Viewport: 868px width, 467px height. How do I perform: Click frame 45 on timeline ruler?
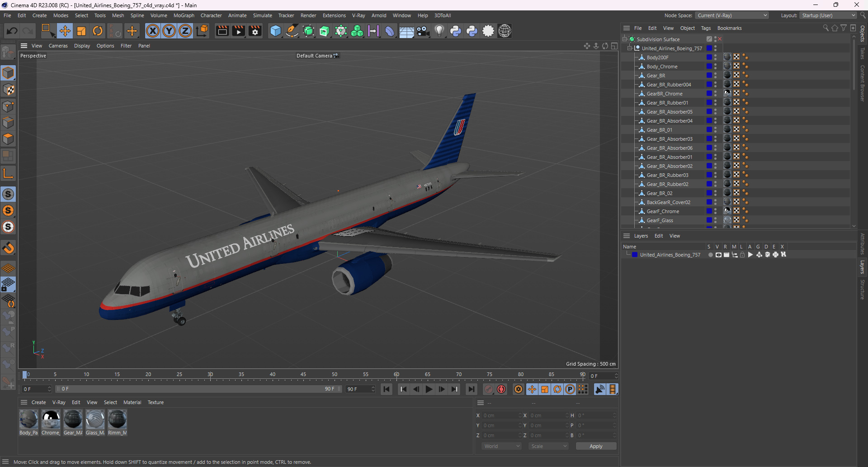click(303, 375)
